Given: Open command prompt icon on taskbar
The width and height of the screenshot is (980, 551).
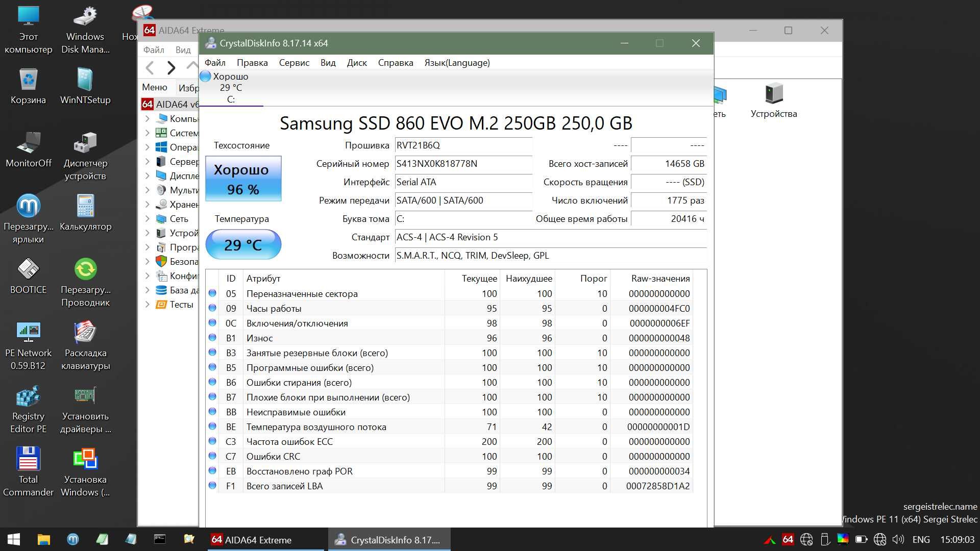Looking at the screenshot, I should (160, 539).
